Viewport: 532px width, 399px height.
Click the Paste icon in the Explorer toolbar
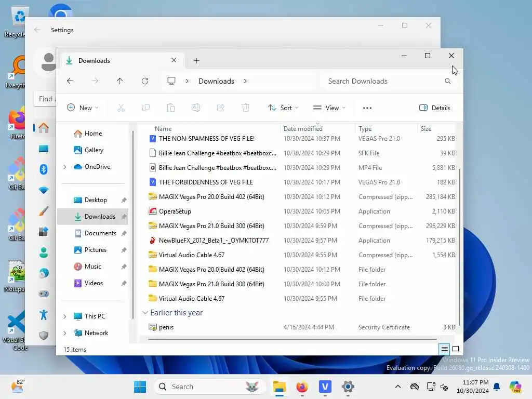coord(171,108)
